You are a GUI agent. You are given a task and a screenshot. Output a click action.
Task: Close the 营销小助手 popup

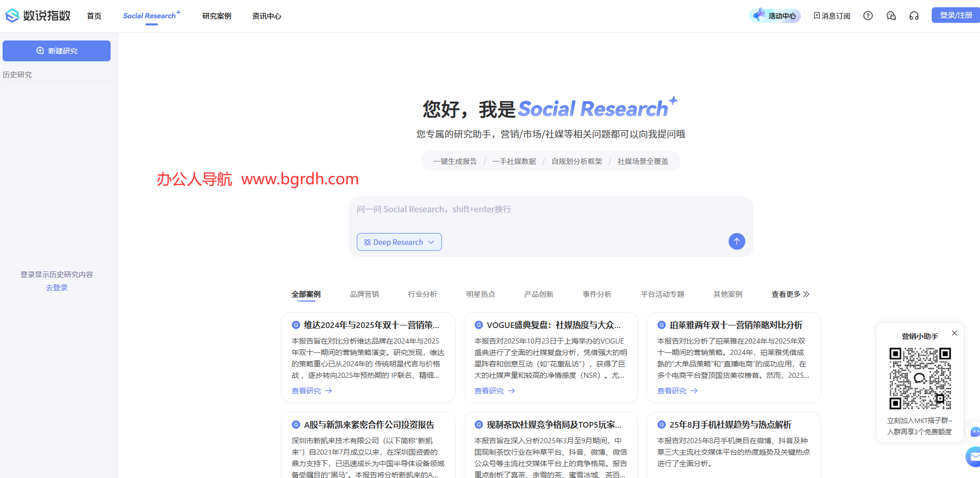(x=954, y=333)
